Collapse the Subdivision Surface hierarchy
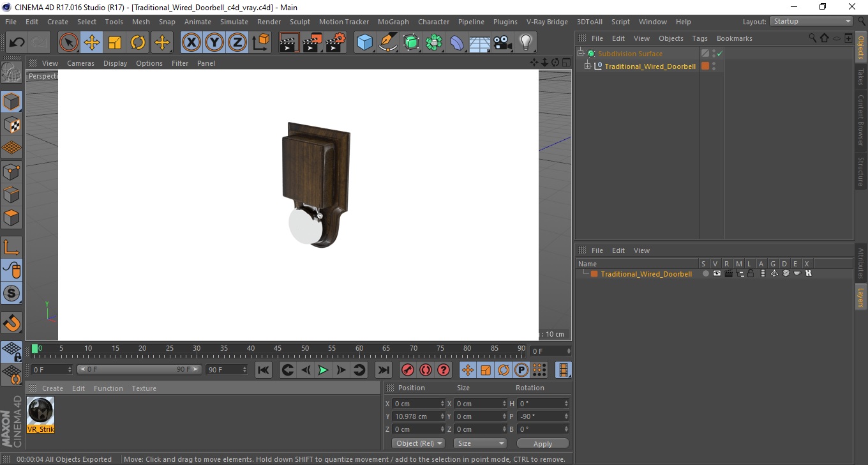 click(580, 54)
